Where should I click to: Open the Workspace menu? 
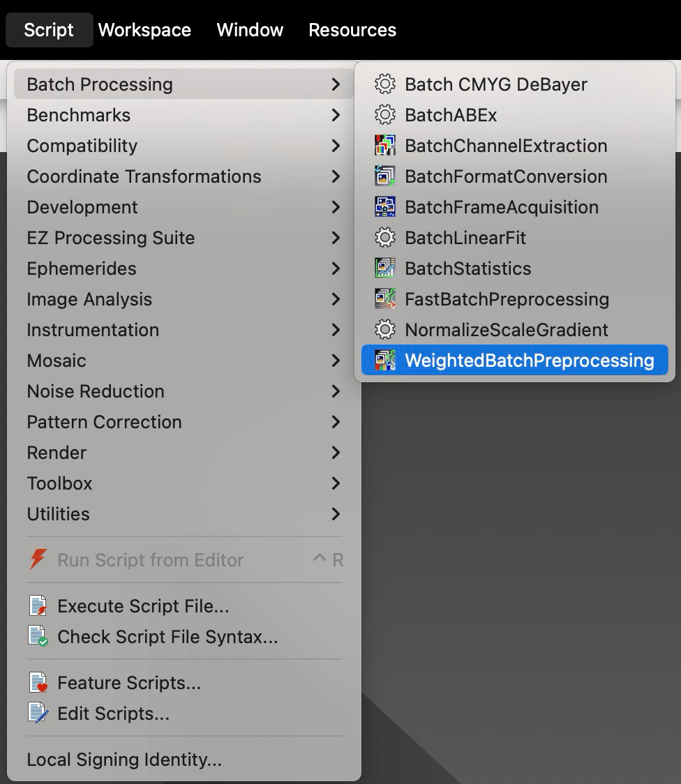[x=144, y=30]
